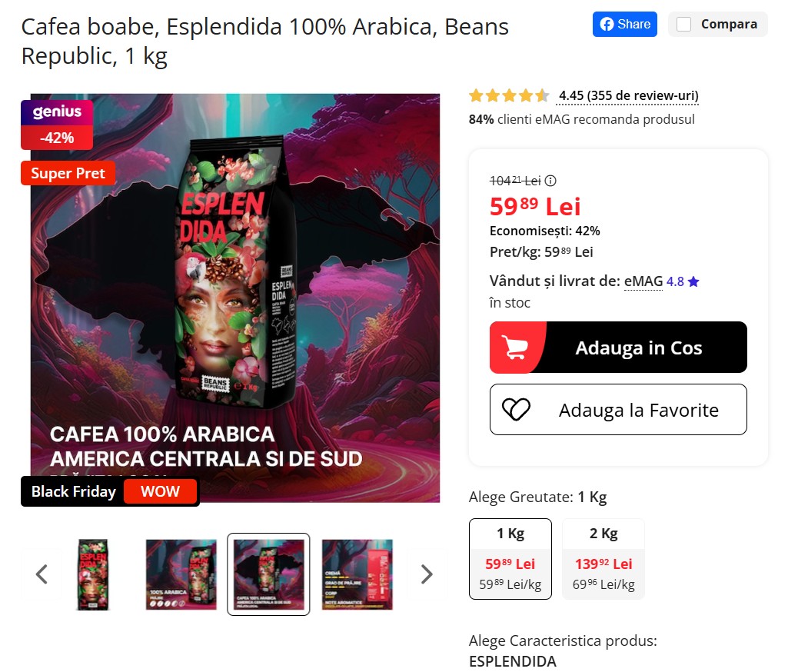Click the genius badge on product image

point(57,112)
